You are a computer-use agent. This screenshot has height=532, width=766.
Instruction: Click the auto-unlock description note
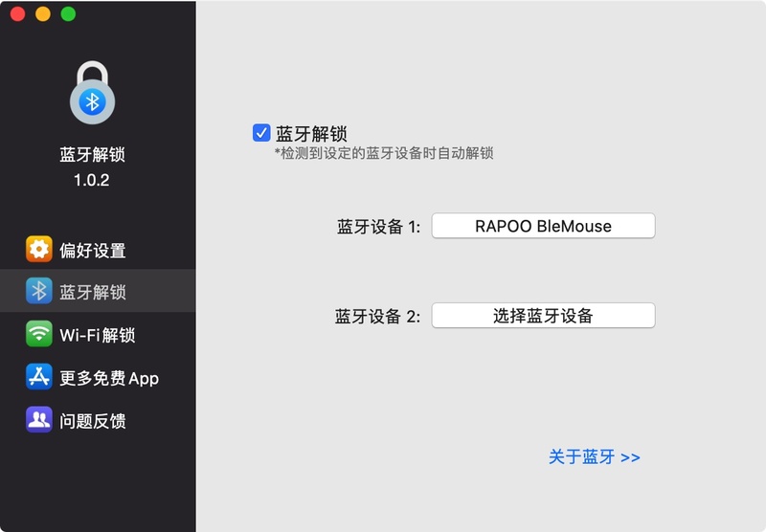coord(384,153)
